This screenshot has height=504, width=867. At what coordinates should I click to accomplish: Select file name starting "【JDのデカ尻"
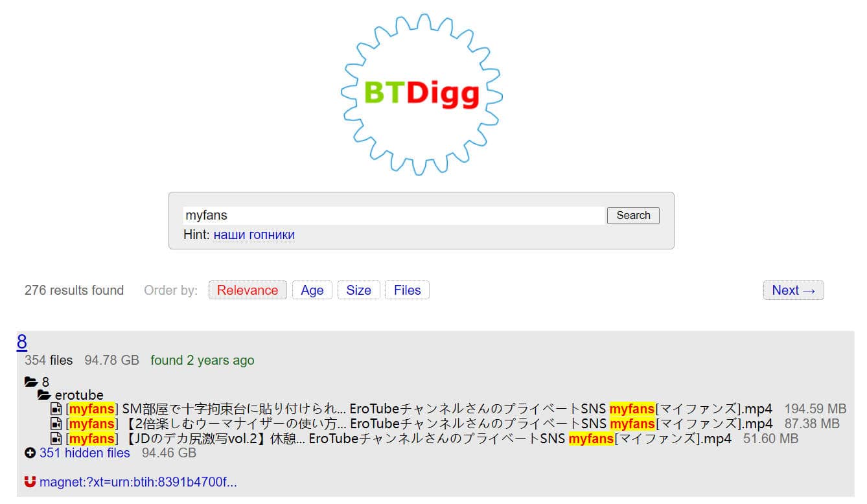click(x=399, y=439)
